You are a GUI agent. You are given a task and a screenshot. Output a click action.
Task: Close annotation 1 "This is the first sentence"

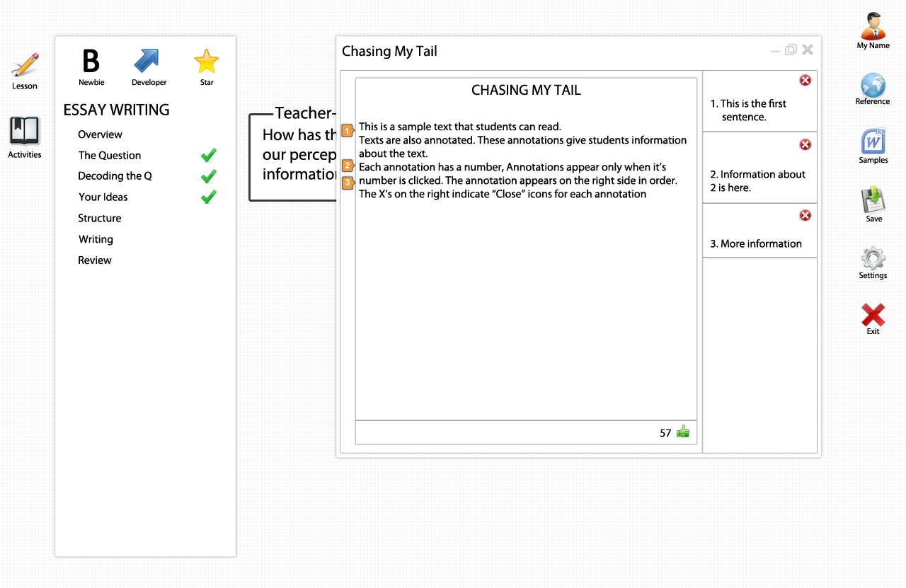tap(805, 80)
